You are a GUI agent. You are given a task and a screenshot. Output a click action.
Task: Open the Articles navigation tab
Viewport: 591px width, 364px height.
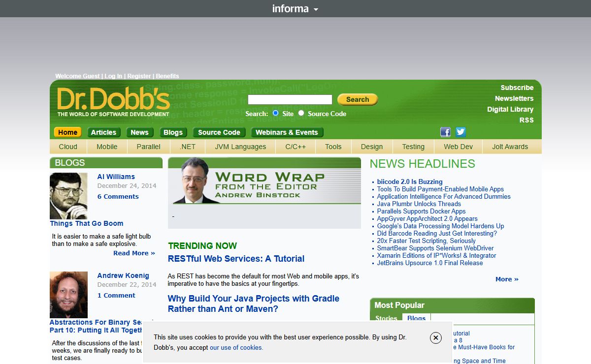(x=103, y=132)
